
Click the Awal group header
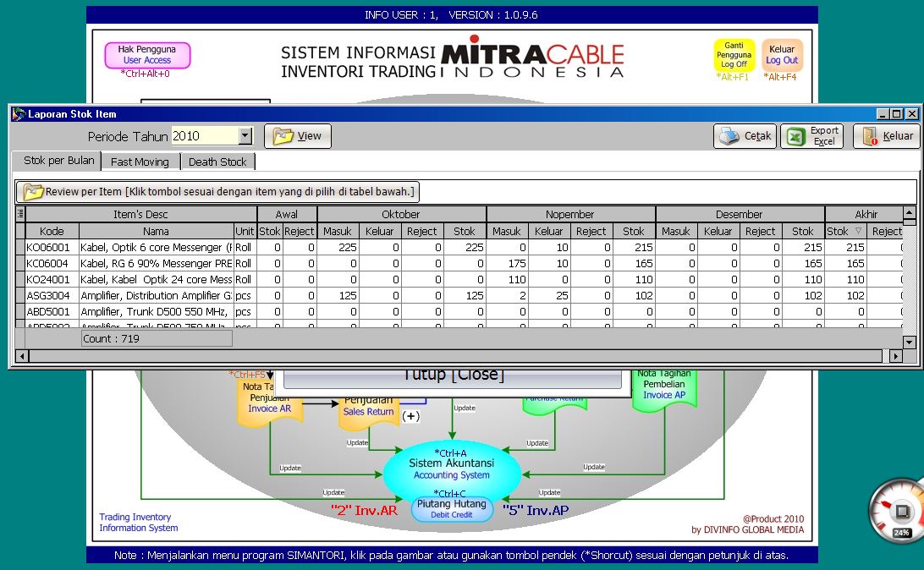click(287, 214)
